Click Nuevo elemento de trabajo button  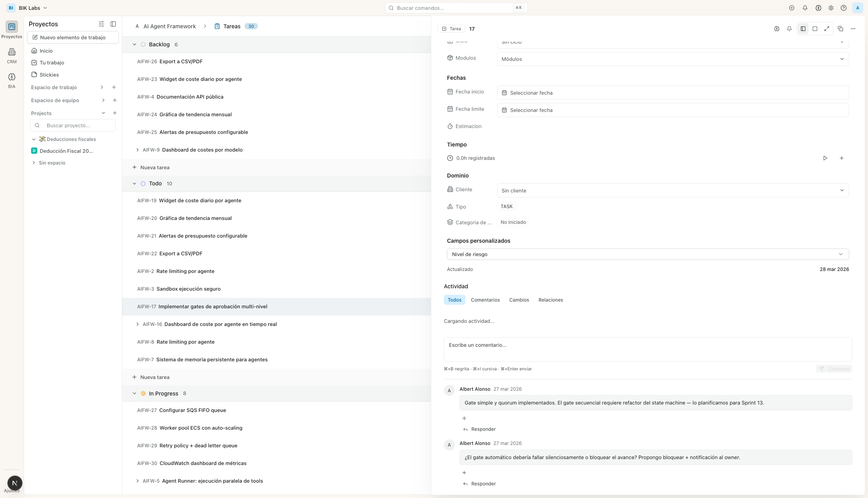(73, 37)
